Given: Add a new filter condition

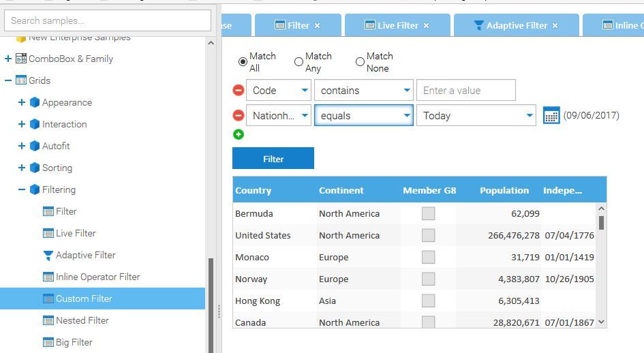Looking at the screenshot, I should [239, 134].
